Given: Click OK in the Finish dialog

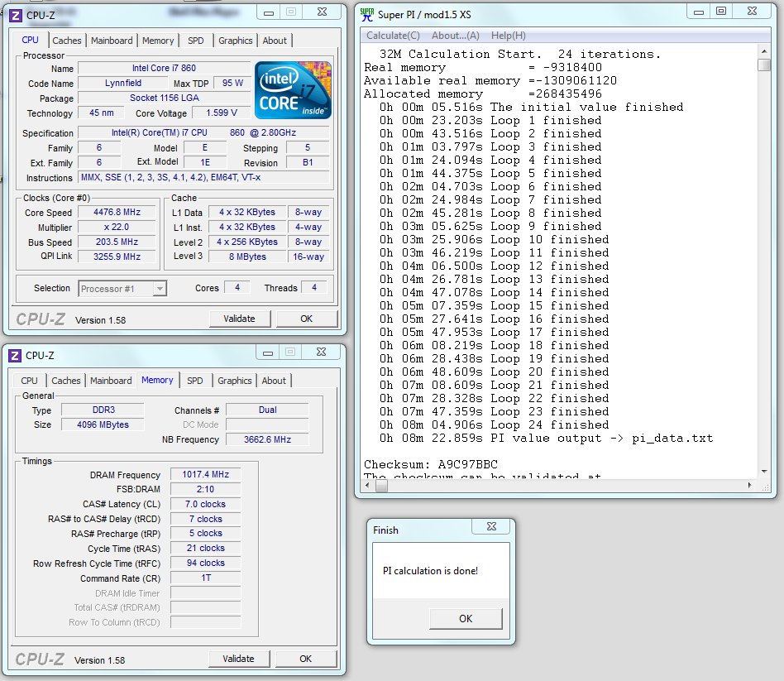Looking at the screenshot, I should click(x=466, y=619).
